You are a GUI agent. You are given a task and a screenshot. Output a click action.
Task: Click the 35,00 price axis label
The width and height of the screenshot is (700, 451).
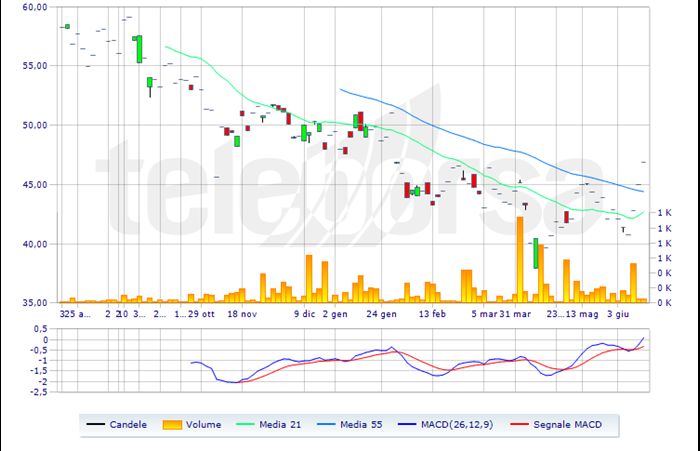click(x=35, y=303)
